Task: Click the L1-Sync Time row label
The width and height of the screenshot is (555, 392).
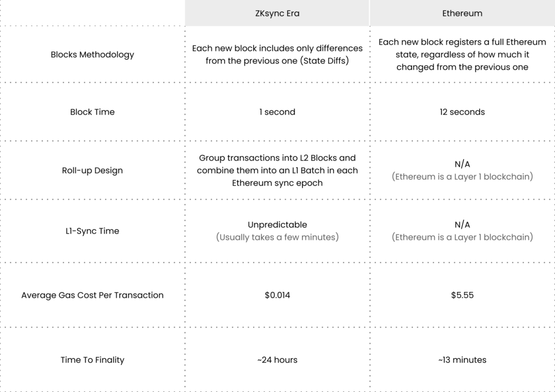Action: (x=92, y=231)
